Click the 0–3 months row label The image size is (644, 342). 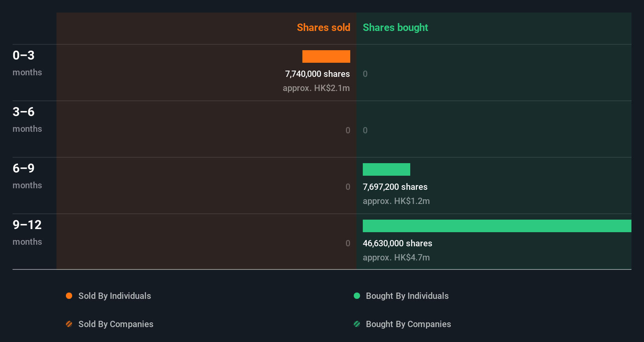(27, 63)
